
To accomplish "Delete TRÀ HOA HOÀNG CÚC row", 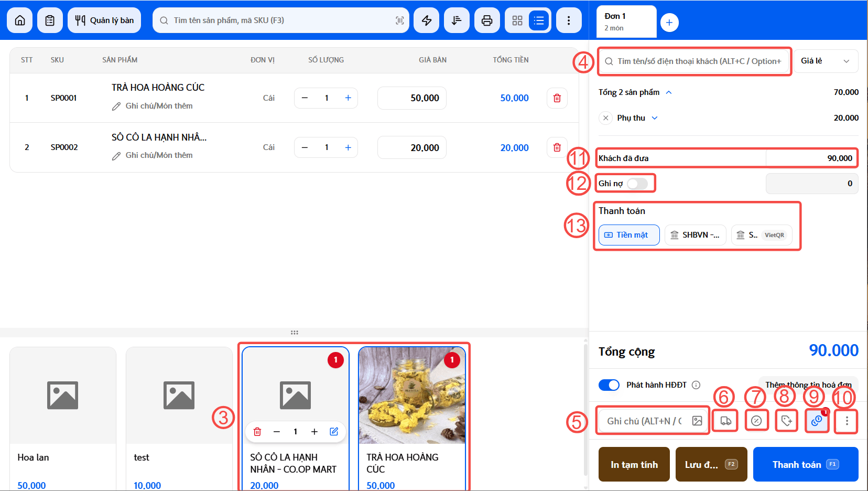I will pyautogui.click(x=557, y=98).
